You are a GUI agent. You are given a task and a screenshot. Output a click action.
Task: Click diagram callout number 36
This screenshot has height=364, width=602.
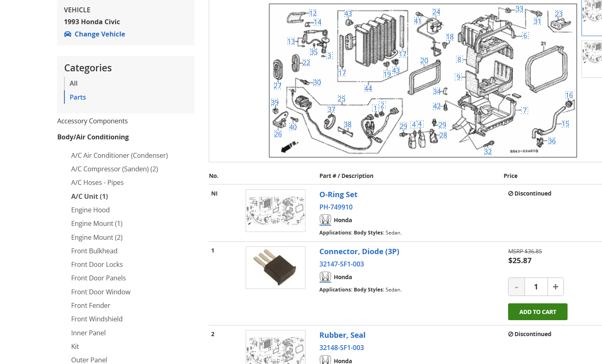[552, 141]
